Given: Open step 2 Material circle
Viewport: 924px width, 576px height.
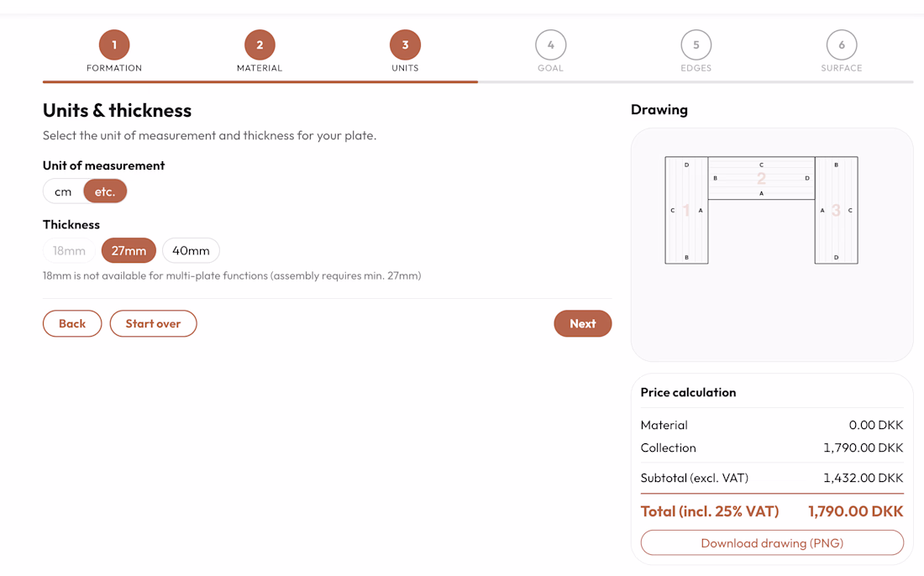Looking at the screenshot, I should pyautogui.click(x=260, y=45).
